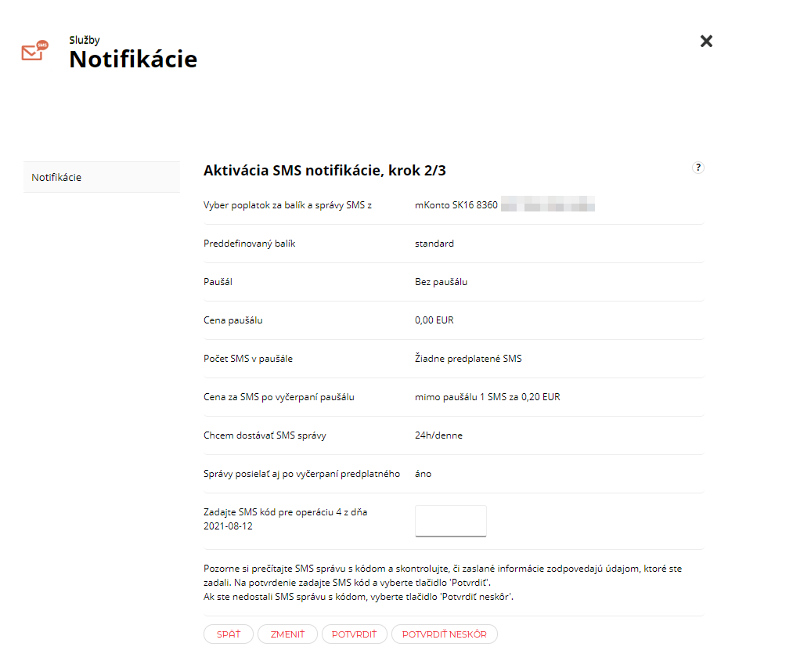Click the Služby label above the title
Screen dimensions: 793x672
(85, 40)
